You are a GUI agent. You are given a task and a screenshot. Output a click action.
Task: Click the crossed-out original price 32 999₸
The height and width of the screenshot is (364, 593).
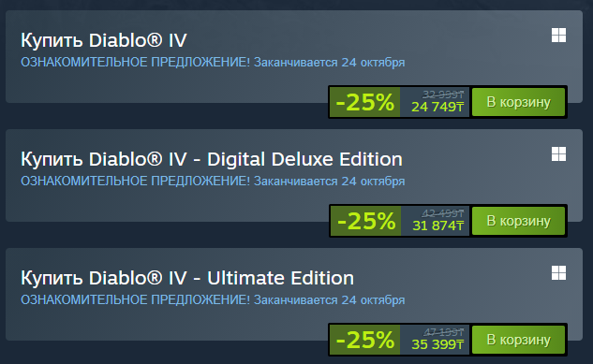tap(443, 95)
